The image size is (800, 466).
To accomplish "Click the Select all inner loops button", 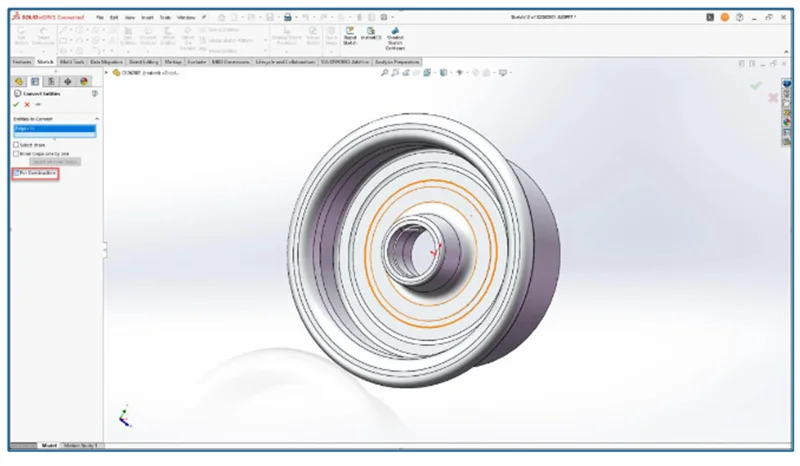I will click(55, 162).
